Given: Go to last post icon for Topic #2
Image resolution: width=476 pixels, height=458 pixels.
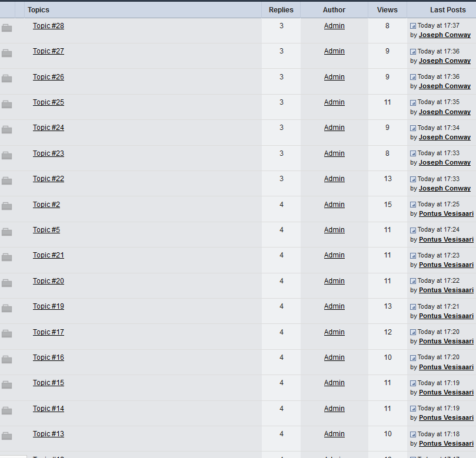Looking at the screenshot, I should tap(413, 205).
